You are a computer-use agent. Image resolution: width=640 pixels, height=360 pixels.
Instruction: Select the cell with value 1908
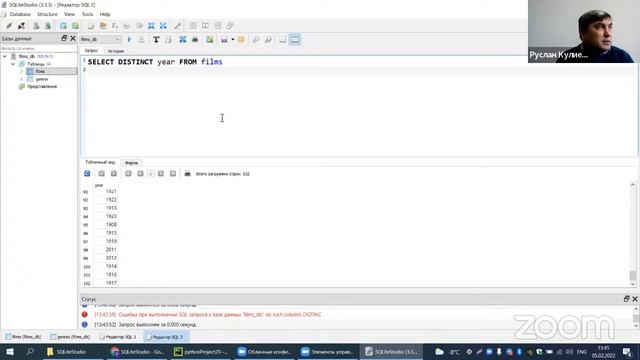point(105,224)
